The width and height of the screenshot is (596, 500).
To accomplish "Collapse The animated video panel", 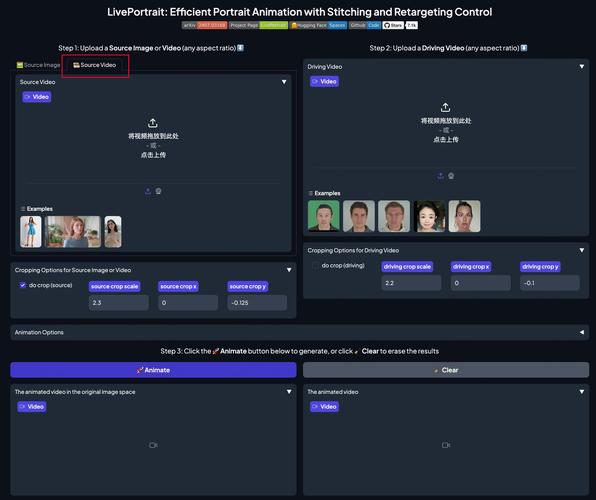I will [x=582, y=392].
